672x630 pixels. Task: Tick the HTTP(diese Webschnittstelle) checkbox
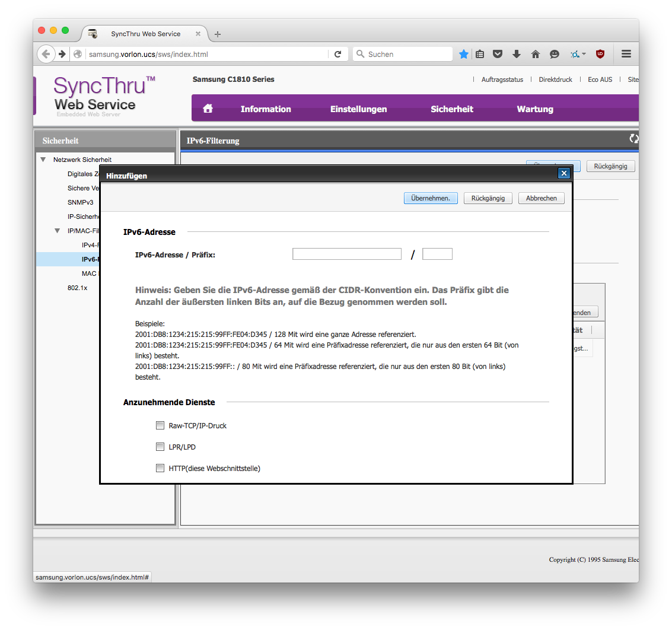(160, 468)
